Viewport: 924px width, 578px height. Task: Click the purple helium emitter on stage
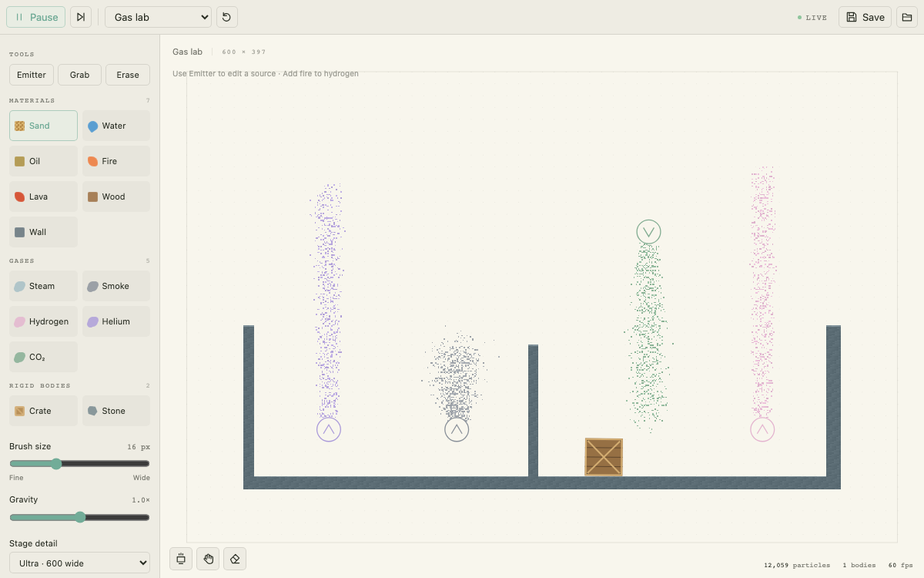point(329,429)
